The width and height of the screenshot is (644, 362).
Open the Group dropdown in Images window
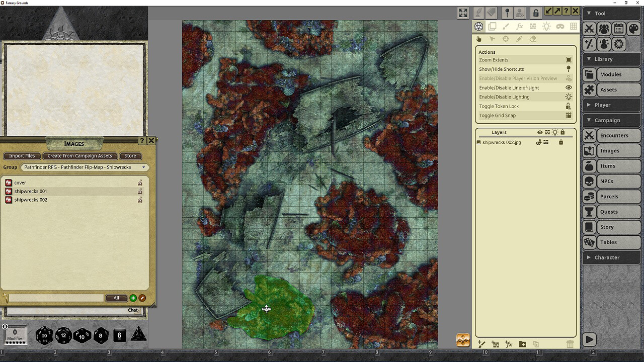(82, 167)
